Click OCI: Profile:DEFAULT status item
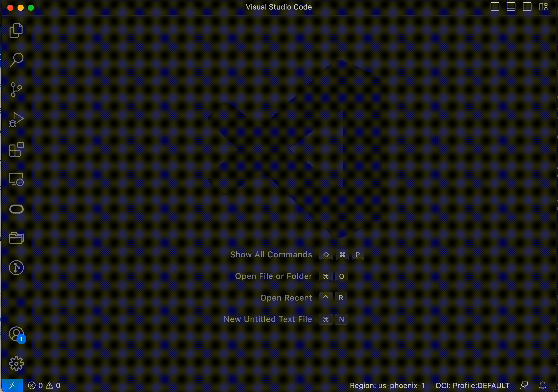The width and height of the screenshot is (558, 392). click(x=472, y=386)
